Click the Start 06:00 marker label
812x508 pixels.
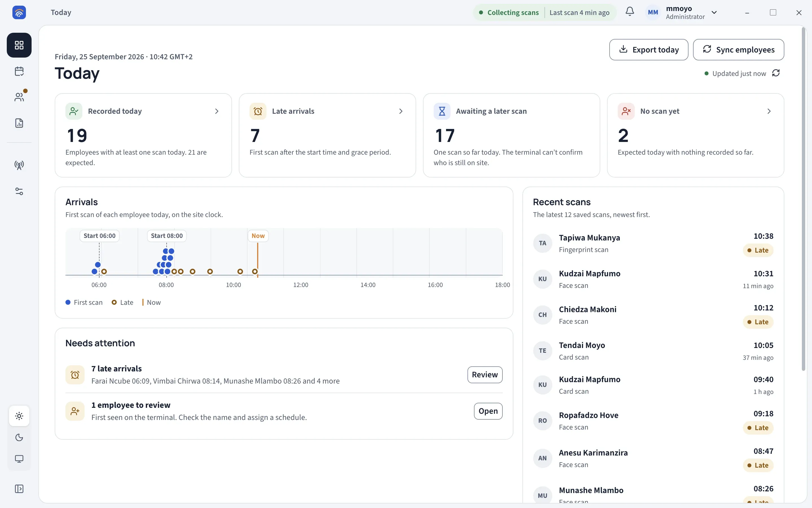(x=99, y=236)
